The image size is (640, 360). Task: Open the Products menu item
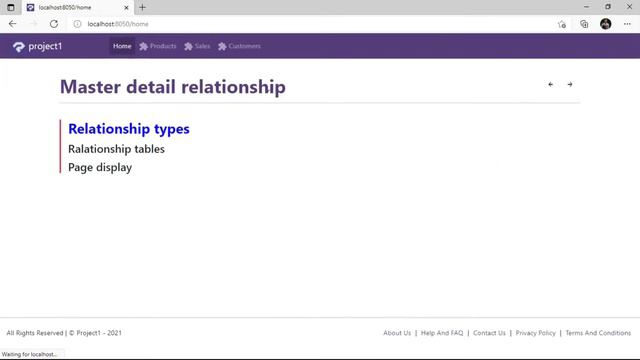click(158, 46)
